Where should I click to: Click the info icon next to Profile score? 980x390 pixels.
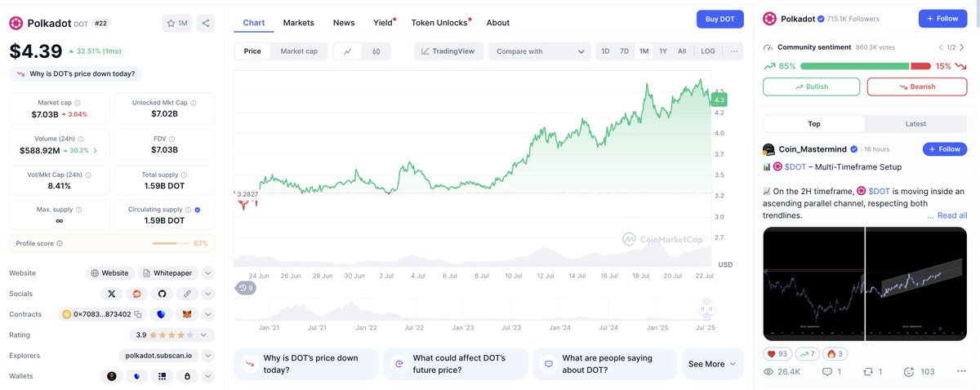(60, 243)
